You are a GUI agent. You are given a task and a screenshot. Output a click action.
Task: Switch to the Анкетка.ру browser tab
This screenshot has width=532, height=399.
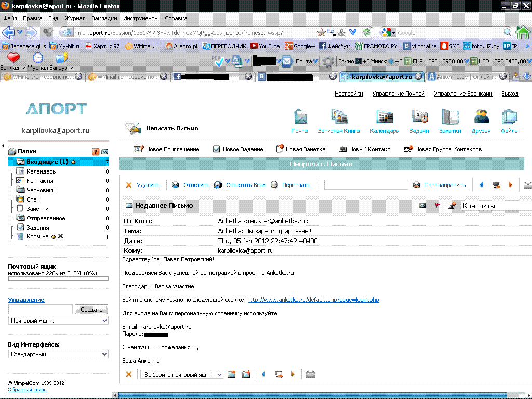[466, 77]
